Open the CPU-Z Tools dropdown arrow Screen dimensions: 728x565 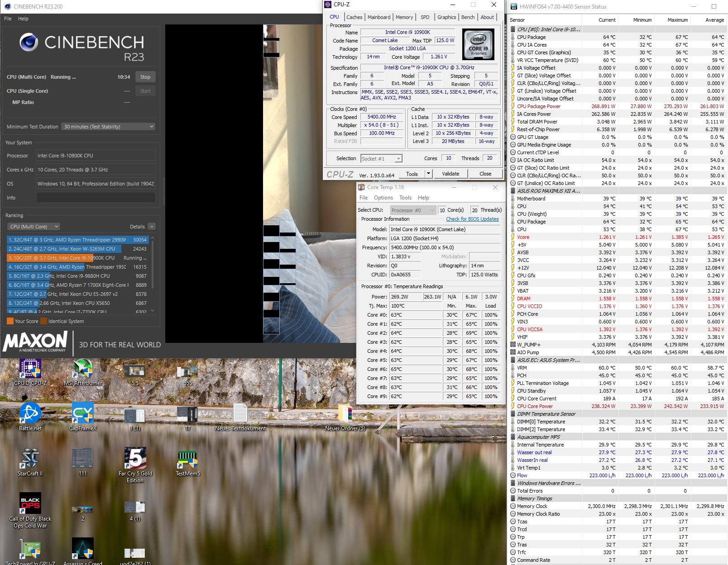428,174
